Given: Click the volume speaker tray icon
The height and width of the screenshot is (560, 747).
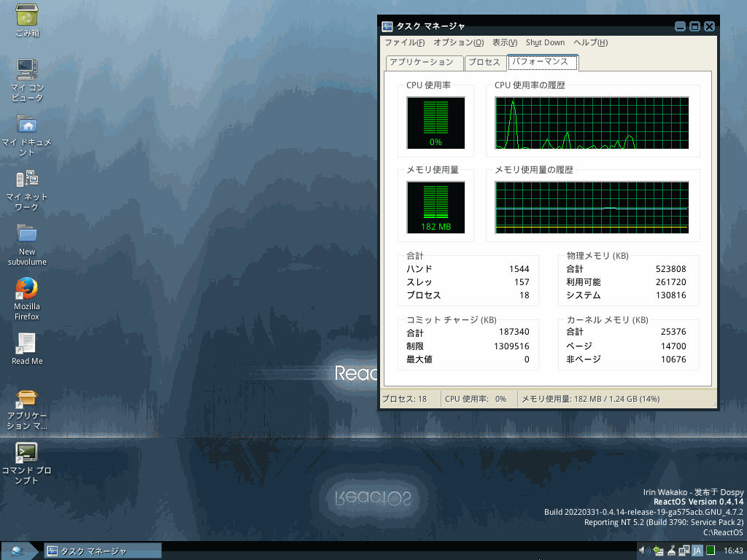Looking at the screenshot, I should point(644,551).
